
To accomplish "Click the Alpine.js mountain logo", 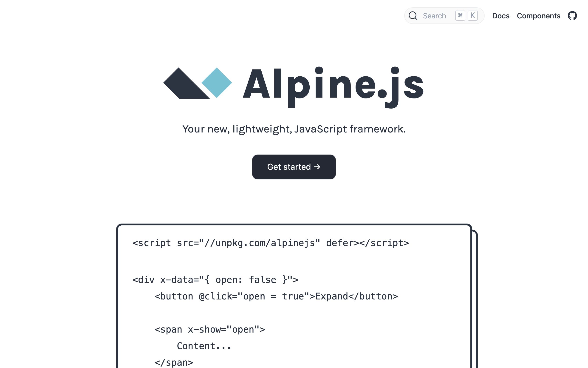I will (198, 83).
